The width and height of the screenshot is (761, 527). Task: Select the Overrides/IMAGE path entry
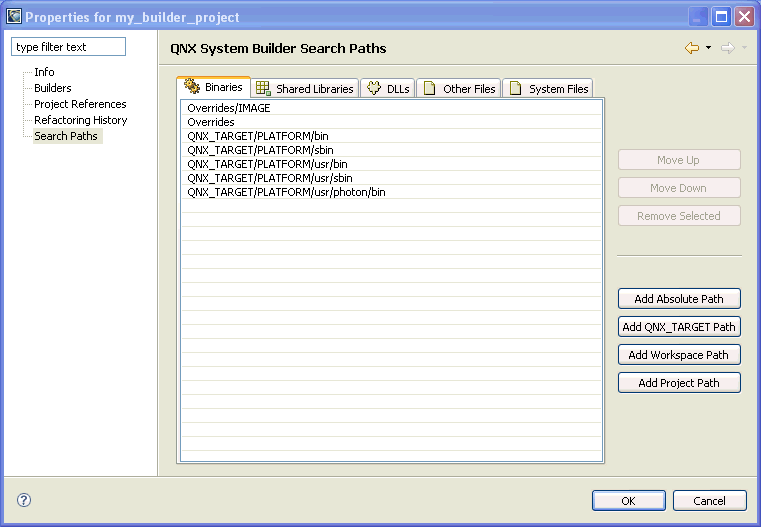click(x=229, y=108)
